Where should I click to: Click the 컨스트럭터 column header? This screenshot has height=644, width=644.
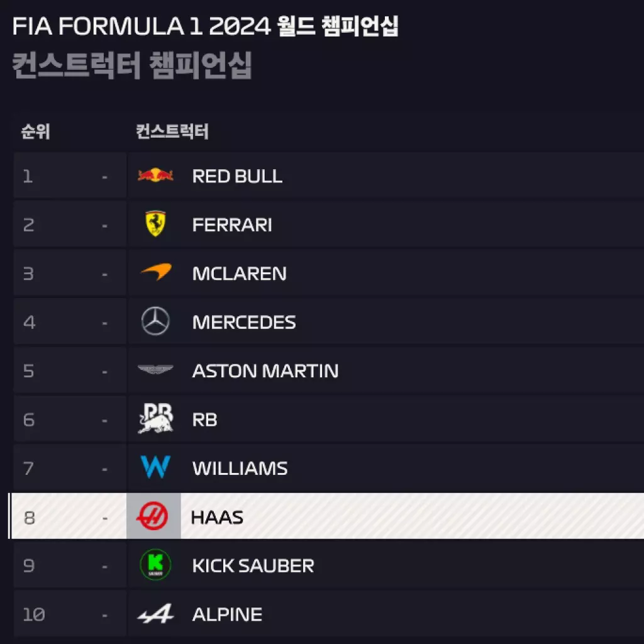[x=172, y=131]
